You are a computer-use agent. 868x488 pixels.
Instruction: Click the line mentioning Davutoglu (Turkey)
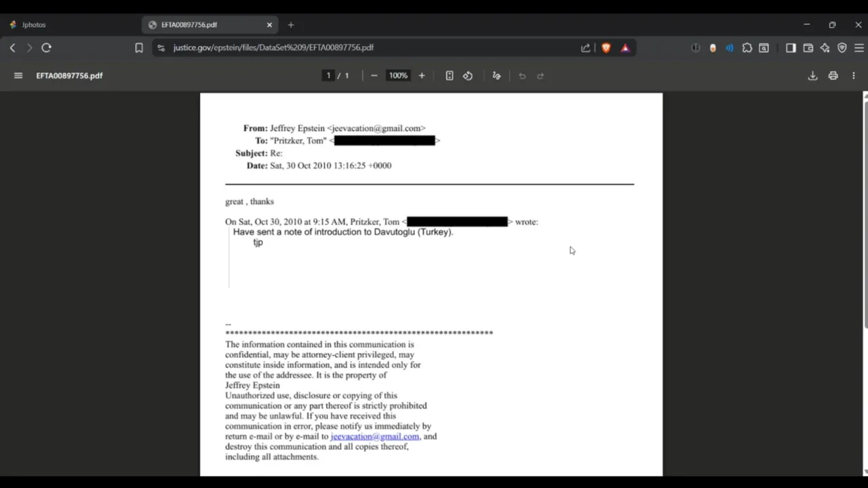coord(343,232)
